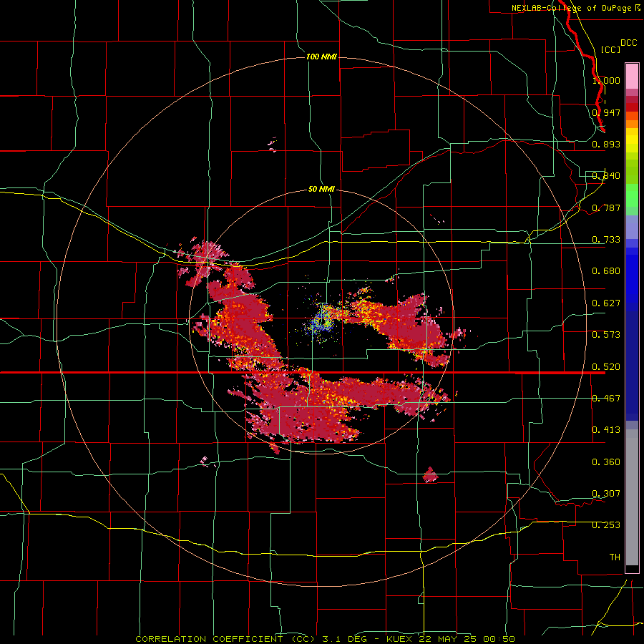Pick the light pink segment of color bar
The width and height of the screenshot is (644, 644).
632,77
